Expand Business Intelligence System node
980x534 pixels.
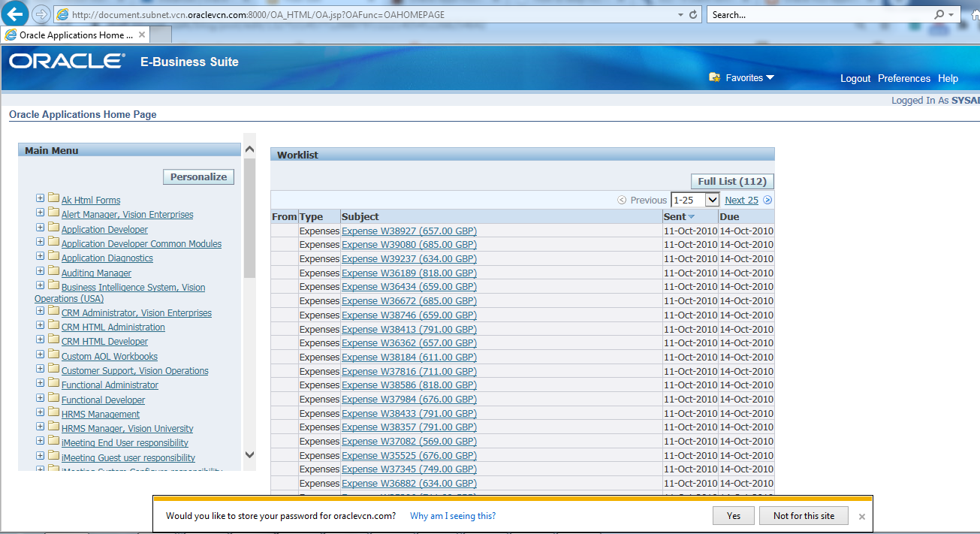pos(41,285)
